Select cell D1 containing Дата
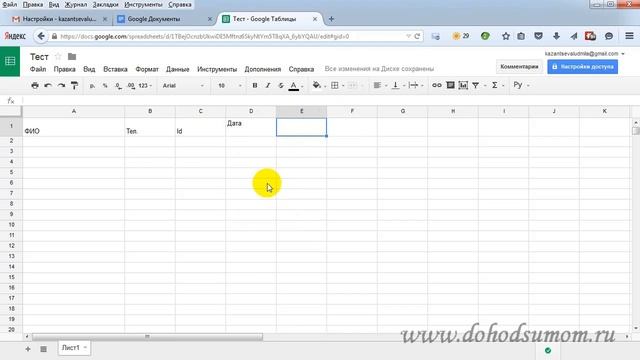Screen dimensions: 640x360 click(251, 127)
